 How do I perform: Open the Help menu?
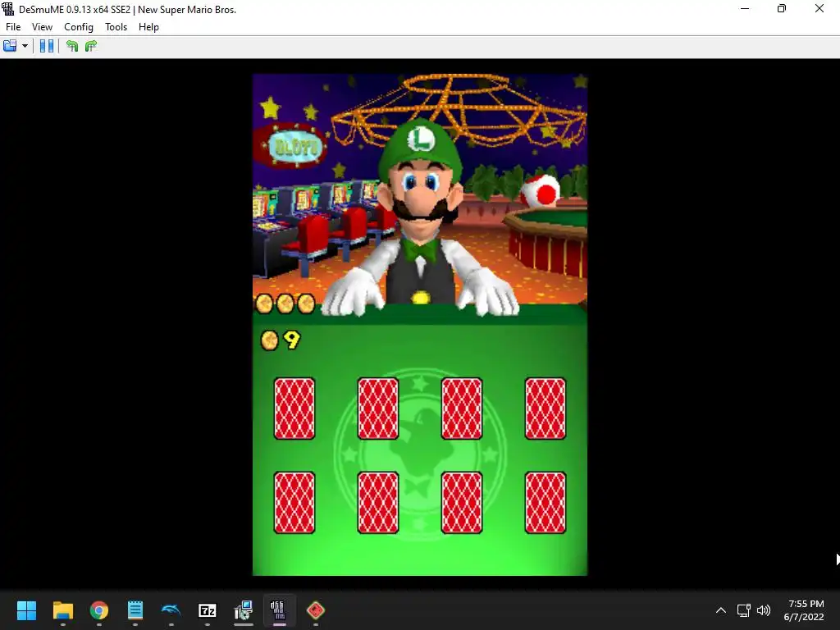[x=148, y=27]
